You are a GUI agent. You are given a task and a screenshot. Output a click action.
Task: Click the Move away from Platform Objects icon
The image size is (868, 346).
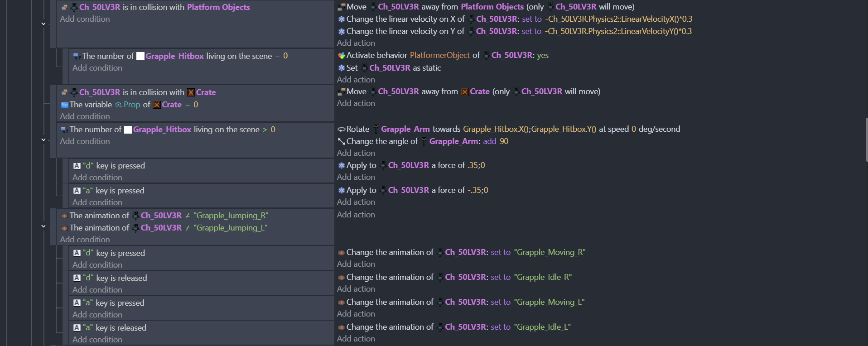(342, 7)
